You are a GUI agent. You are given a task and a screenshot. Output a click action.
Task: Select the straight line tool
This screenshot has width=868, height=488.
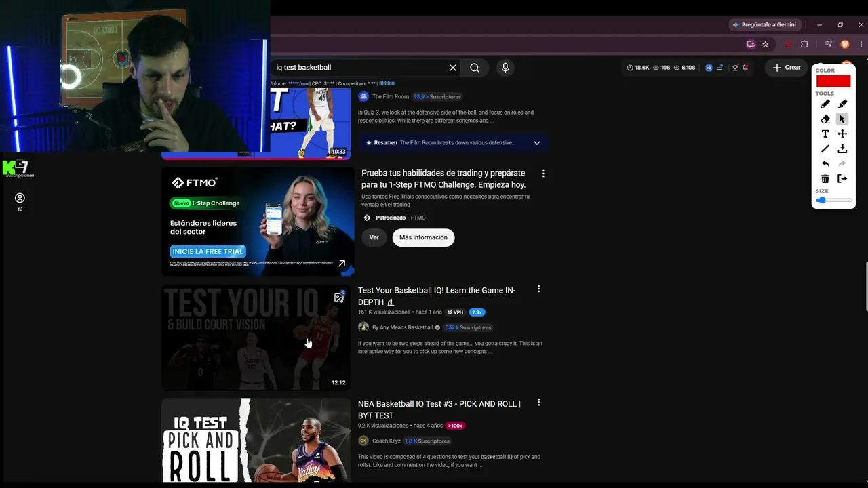tap(825, 149)
